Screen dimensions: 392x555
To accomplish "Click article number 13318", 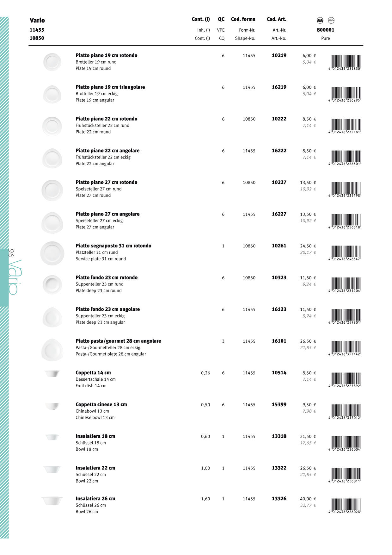I will tap(279, 436).
